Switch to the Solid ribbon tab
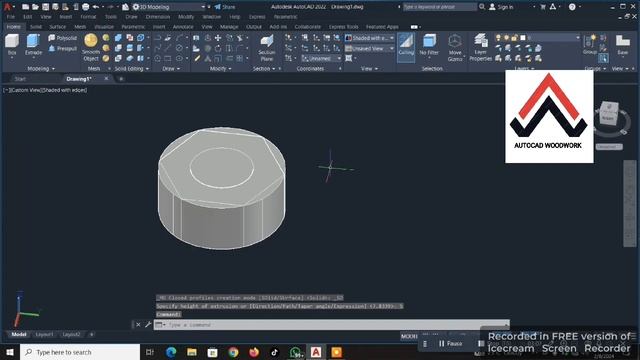 (36, 27)
